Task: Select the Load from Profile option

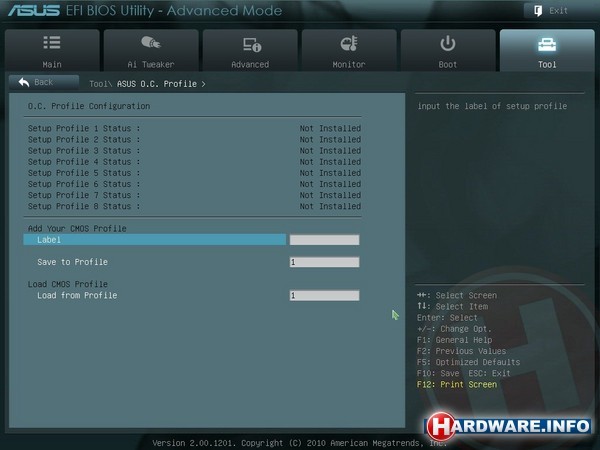Action: coord(77,295)
